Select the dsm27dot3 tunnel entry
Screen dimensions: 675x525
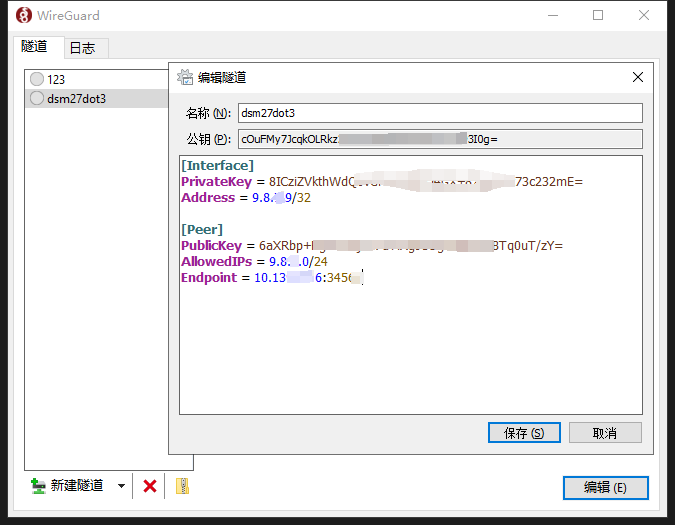tap(96, 99)
